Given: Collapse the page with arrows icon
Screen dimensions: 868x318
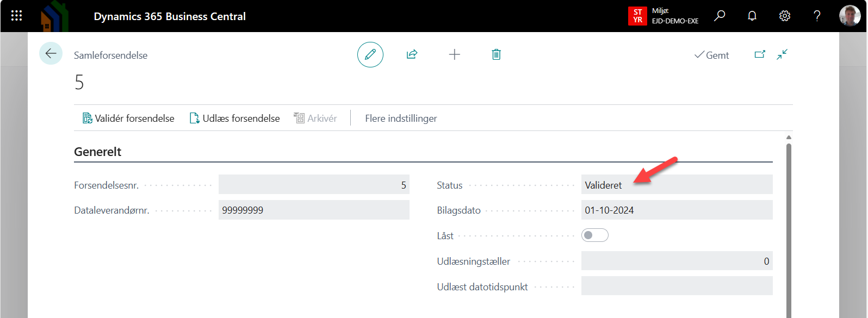Looking at the screenshot, I should [x=782, y=54].
